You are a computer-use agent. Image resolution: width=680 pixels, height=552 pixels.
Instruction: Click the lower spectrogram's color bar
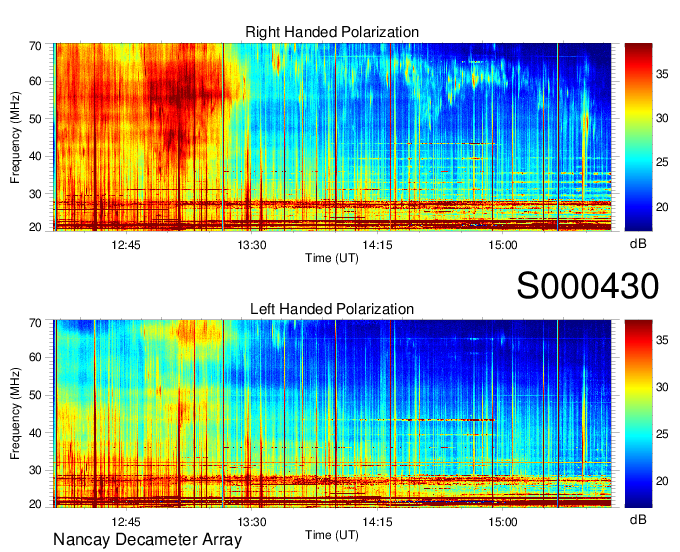point(638,414)
